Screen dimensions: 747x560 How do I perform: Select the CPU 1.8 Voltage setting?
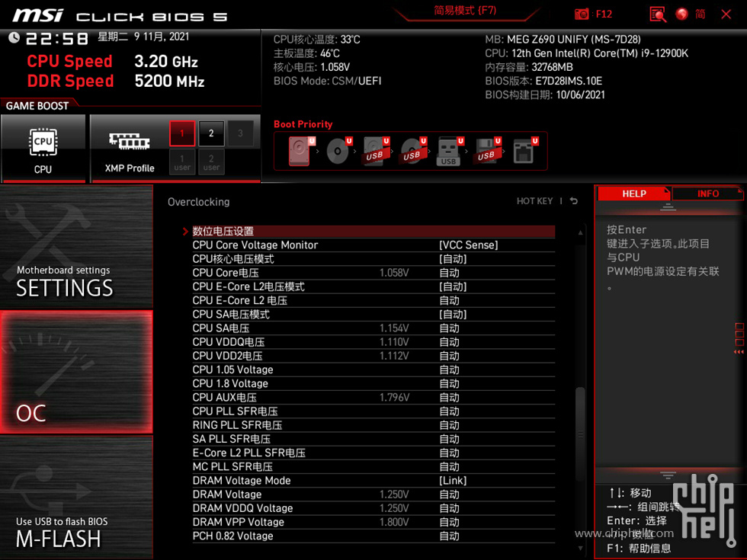[x=373, y=382]
